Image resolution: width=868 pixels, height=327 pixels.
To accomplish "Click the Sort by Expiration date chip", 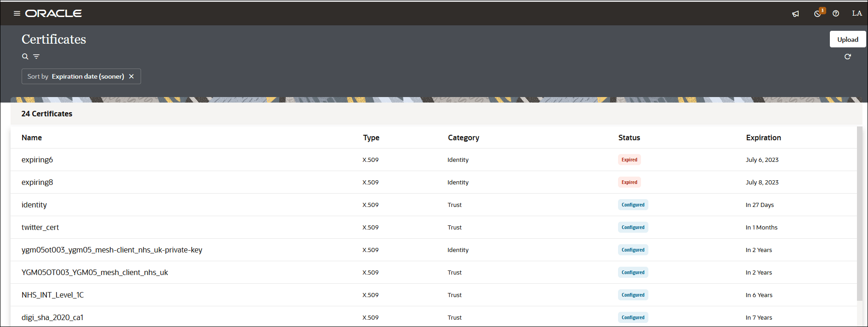I will coord(81,76).
